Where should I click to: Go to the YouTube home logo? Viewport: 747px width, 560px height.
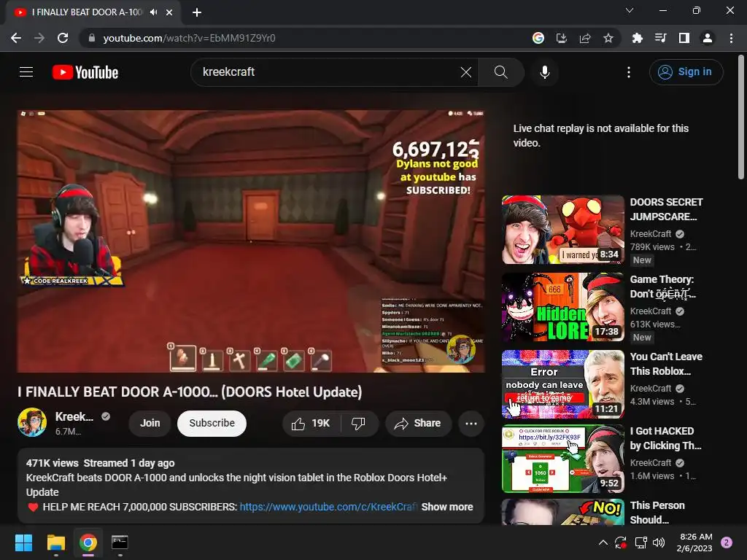(85, 72)
